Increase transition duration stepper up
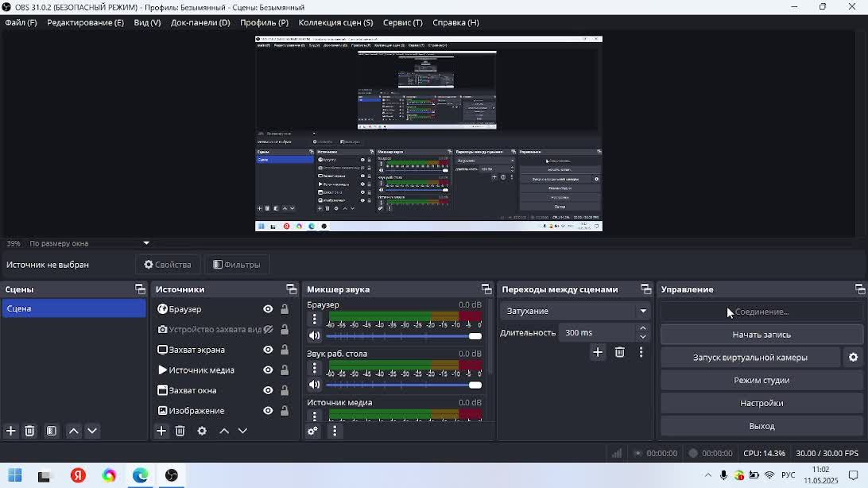Viewport: 868px width, 488px height. click(643, 328)
